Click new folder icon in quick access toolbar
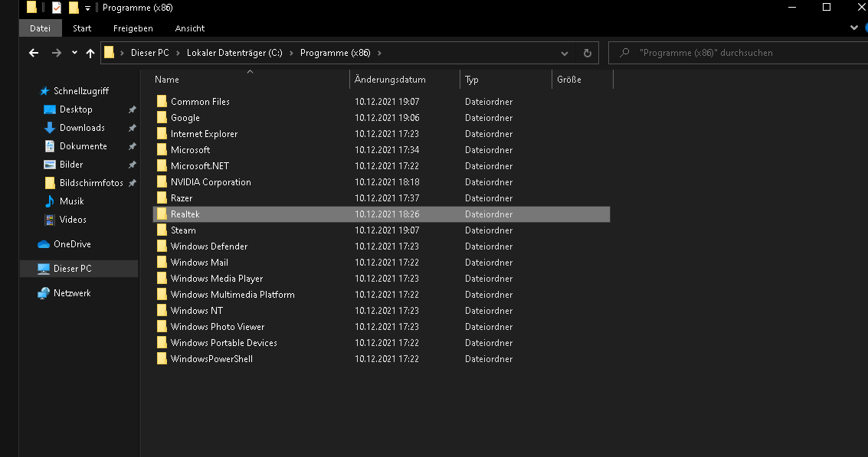This screenshot has width=868, height=457. pyautogui.click(x=73, y=8)
